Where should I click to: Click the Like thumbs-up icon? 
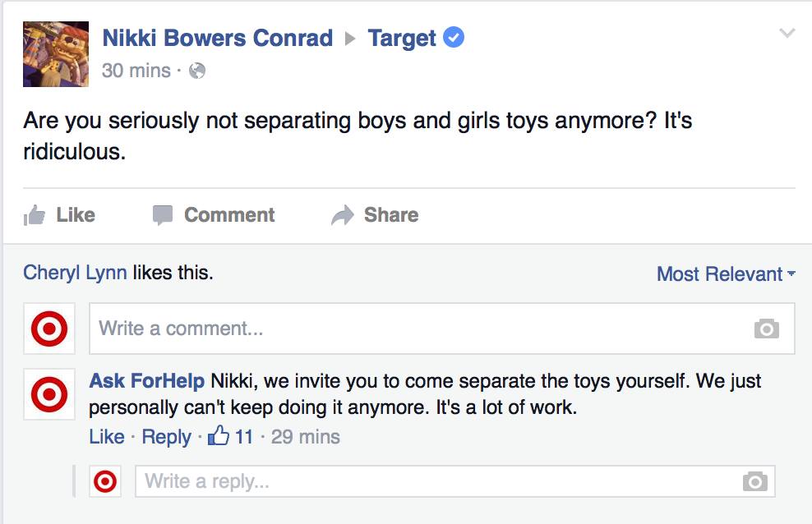pos(35,214)
